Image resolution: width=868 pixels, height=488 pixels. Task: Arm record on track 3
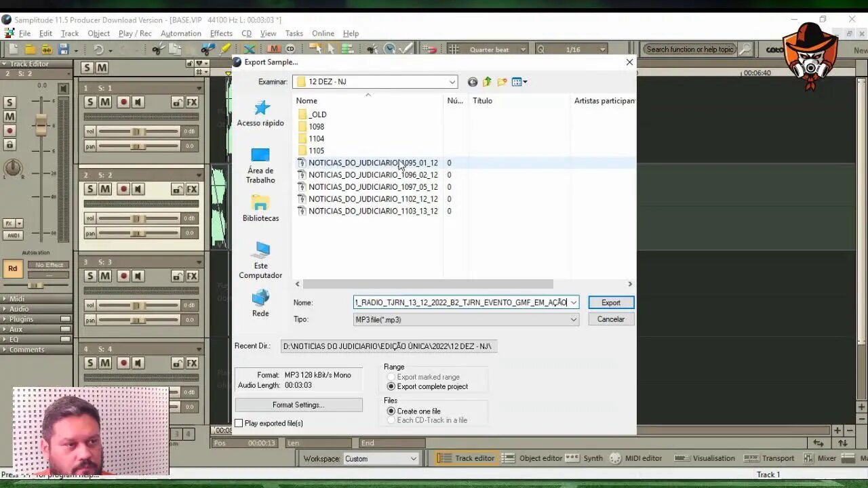pos(123,276)
